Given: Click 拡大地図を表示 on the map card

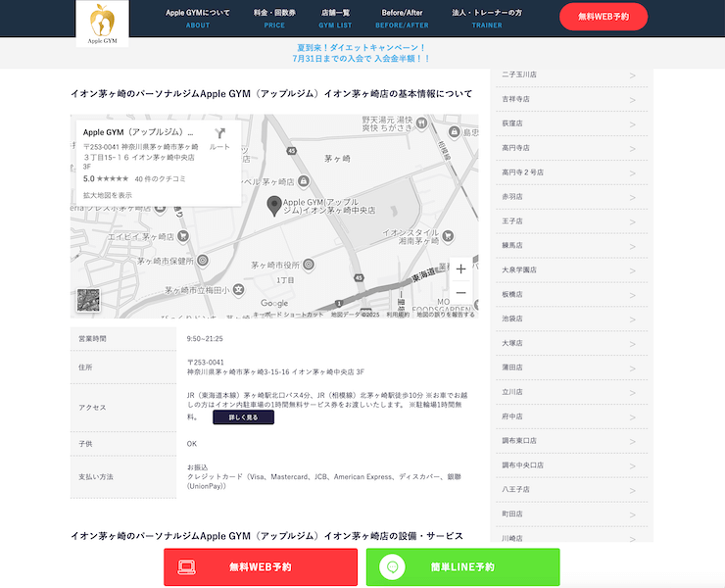Looking at the screenshot, I should tap(107, 195).
